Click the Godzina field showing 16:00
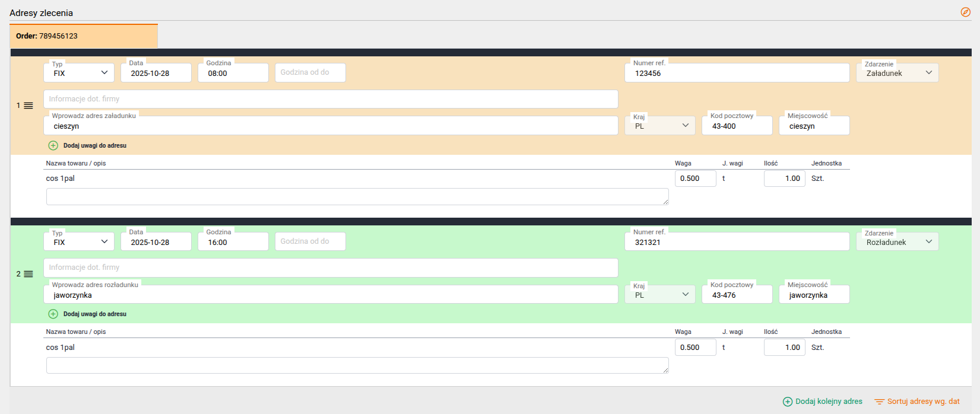 click(x=233, y=242)
